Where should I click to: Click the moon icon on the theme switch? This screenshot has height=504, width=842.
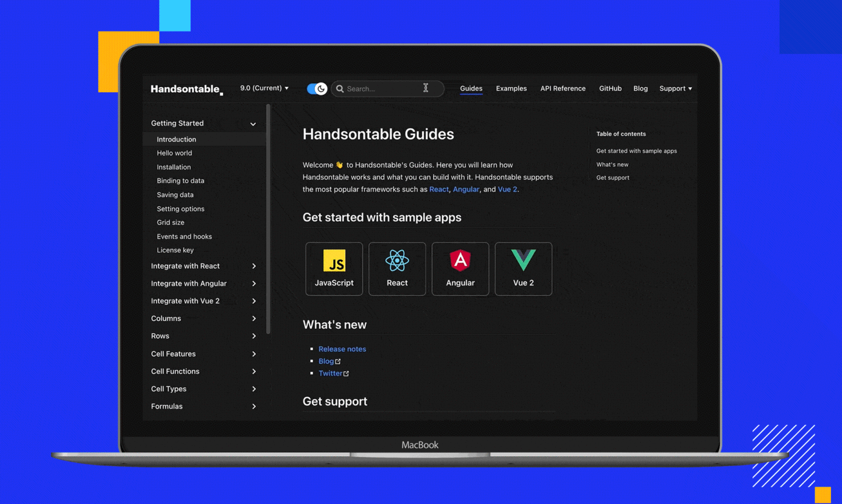(x=321, y=88)
